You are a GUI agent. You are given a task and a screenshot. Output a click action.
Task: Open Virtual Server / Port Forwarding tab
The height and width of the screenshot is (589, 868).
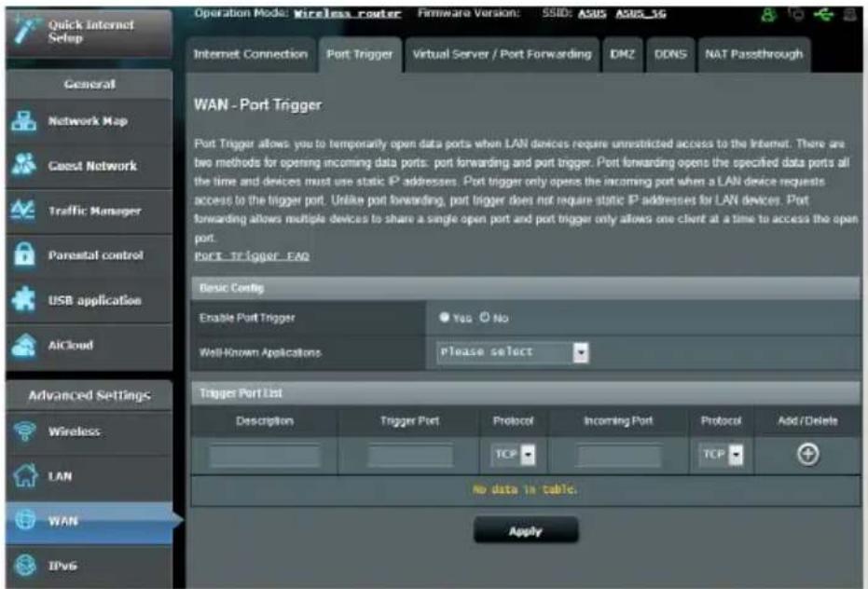[503, 55]
